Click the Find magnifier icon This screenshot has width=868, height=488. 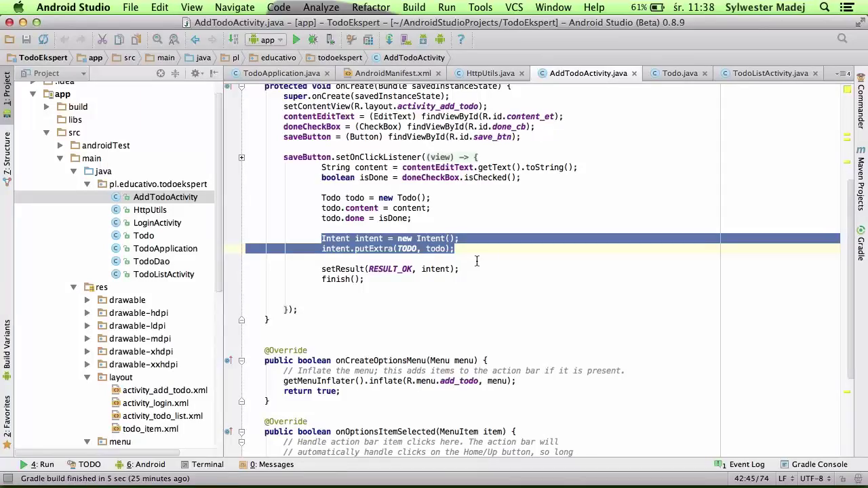coord(157,39)
